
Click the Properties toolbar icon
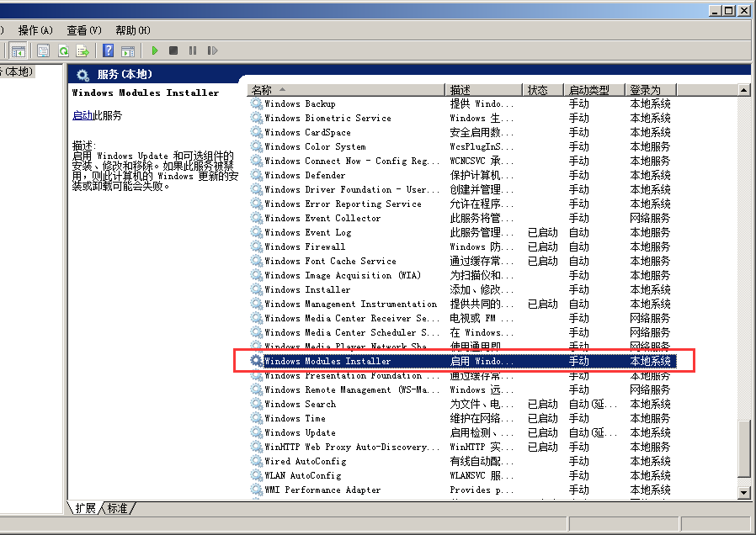pyautogui.click(x=43, y=51)
